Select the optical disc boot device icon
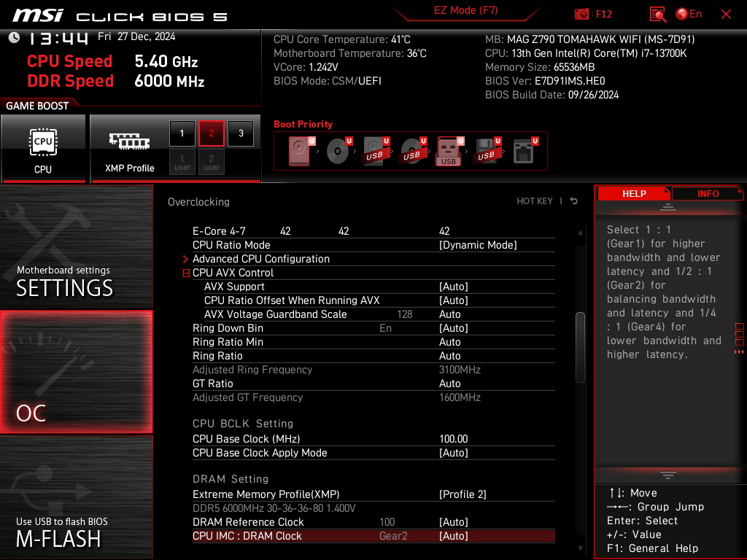Image resolution: width=747 pixels, height=560 pixels. 338,151
